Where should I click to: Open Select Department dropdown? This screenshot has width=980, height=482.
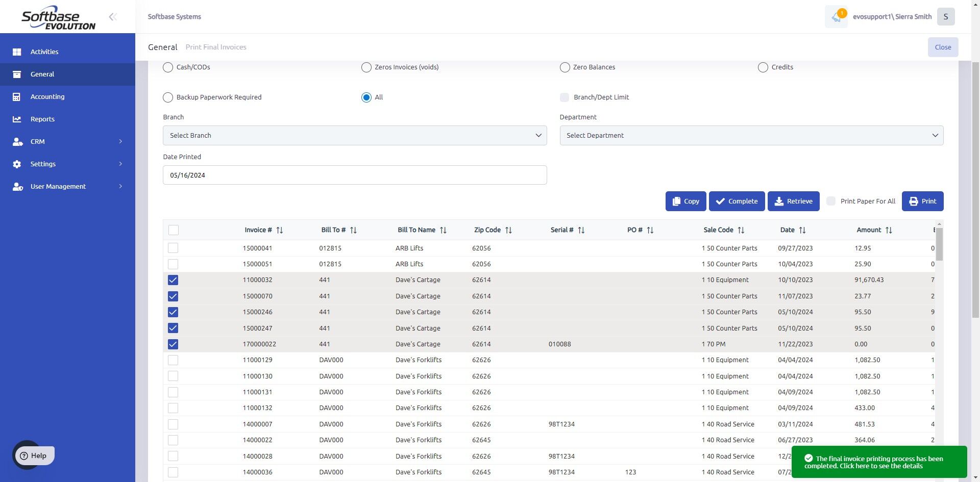point(751,135)
